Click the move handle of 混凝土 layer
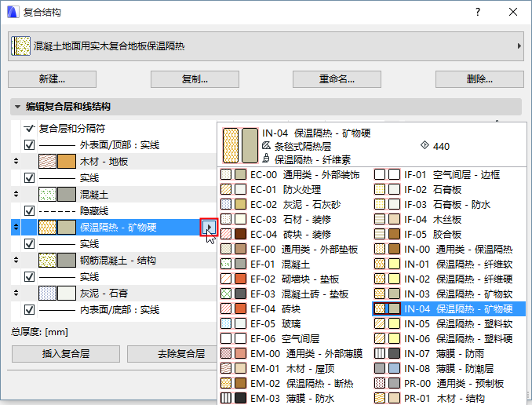532x405 pixels. click(16, 194)
